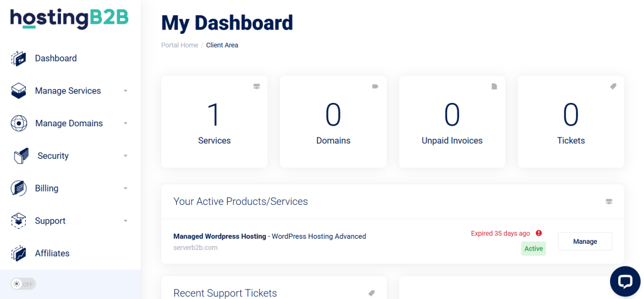644x299 pixels.
Task: Click file icon on Unpaid Invoices card
Action: pos(494,87)
